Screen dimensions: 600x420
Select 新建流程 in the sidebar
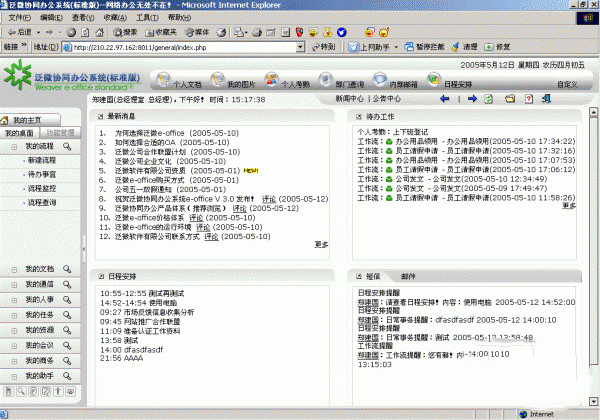(42, 160)
